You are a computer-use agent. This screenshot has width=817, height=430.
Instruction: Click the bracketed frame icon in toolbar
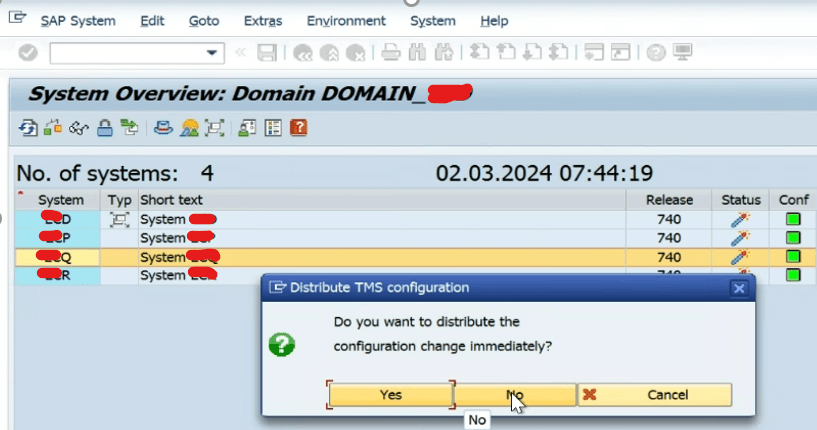(x=214, y=128)
